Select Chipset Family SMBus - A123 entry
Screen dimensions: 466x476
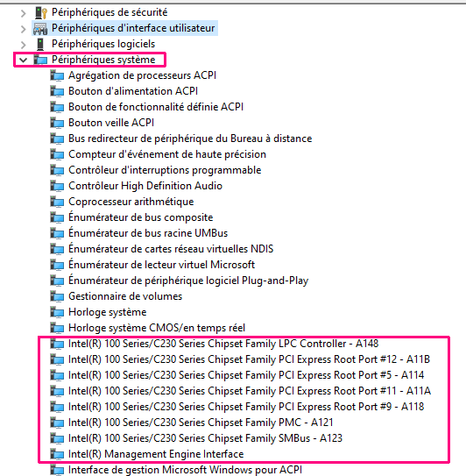pos(205,438)
